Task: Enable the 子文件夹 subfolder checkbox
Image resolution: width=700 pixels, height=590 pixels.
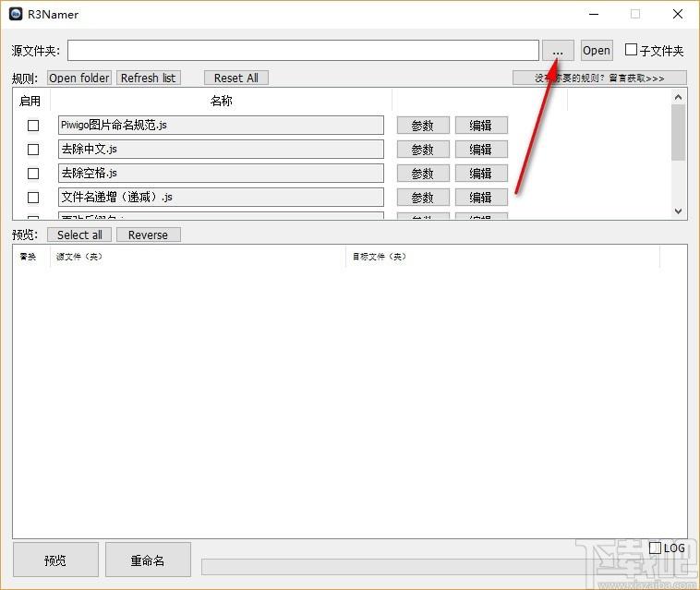Action: [631, 50]
